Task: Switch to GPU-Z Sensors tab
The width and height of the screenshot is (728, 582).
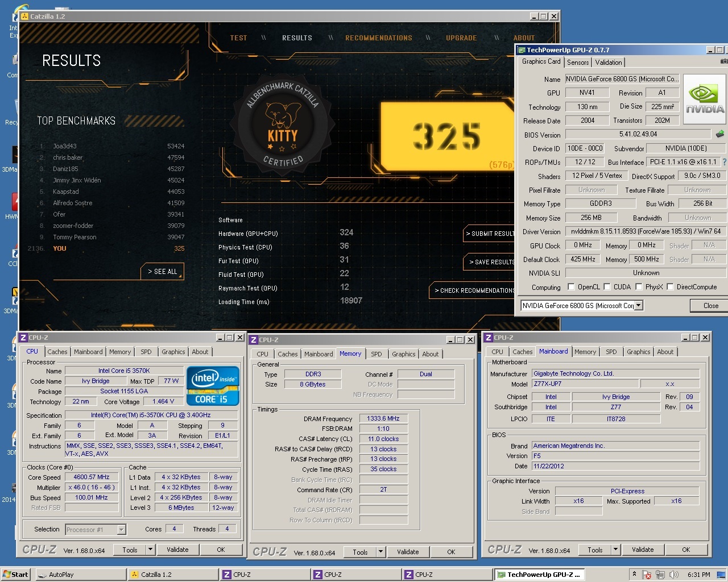Action: (578, 63)
